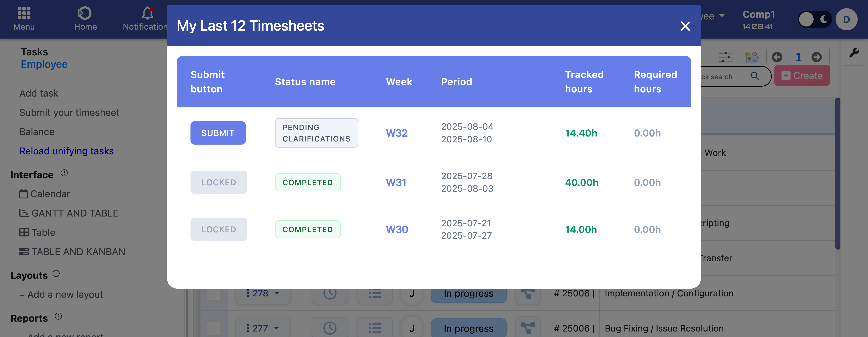This screenshot has width=868, height=337.
Task: Open the wrench settings icon
Action: [854, 53]
